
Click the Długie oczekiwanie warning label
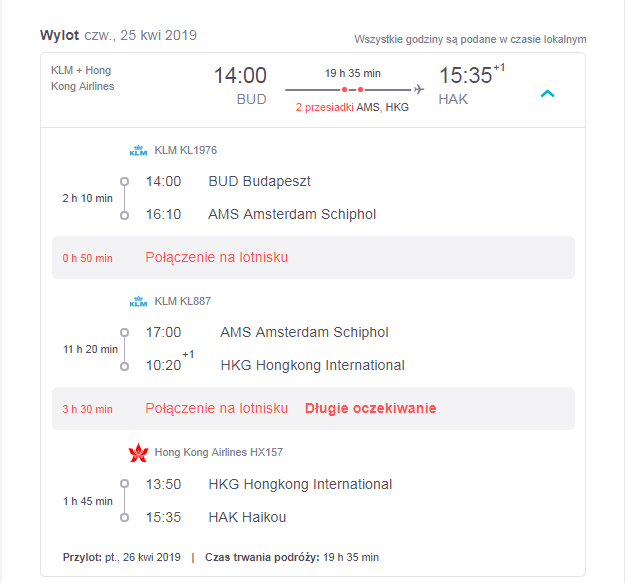(370, 408)
